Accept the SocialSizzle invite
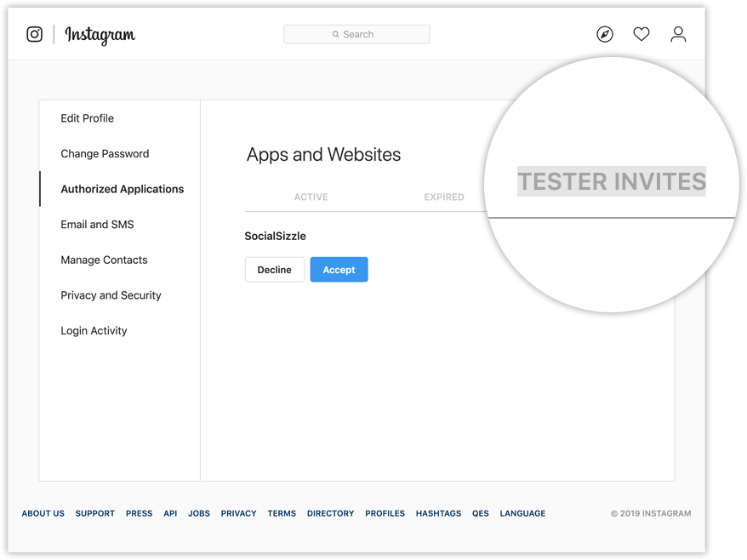The width and height of the screenshot is (747, 560). [339, 270]
